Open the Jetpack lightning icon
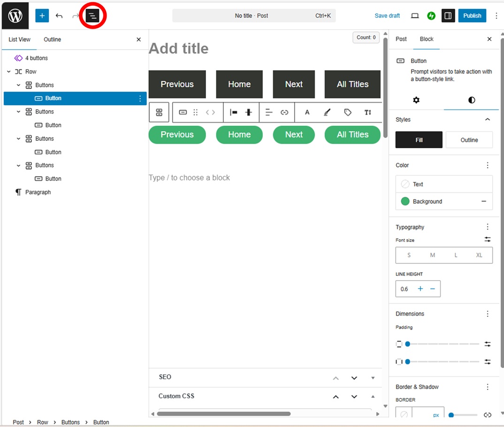Viewport: 504px width, 427px height. tap(431, 16)
